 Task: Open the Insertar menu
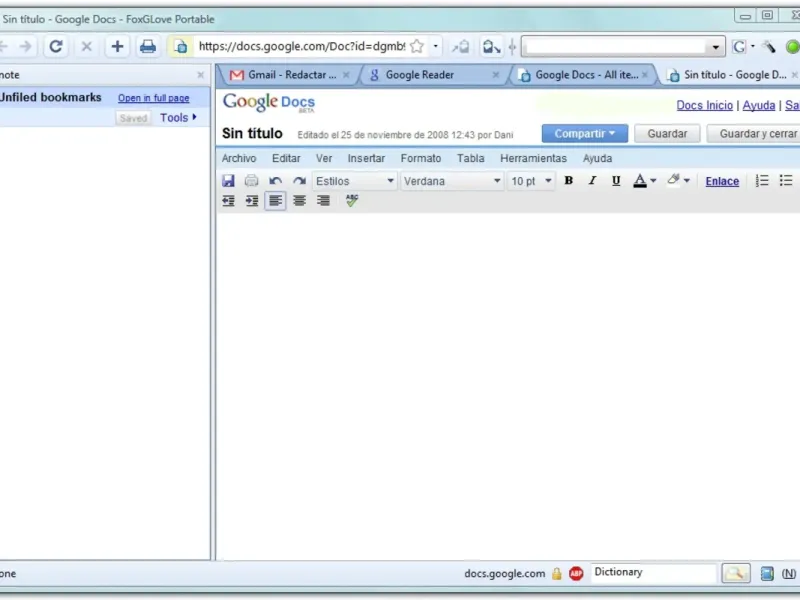366,159
